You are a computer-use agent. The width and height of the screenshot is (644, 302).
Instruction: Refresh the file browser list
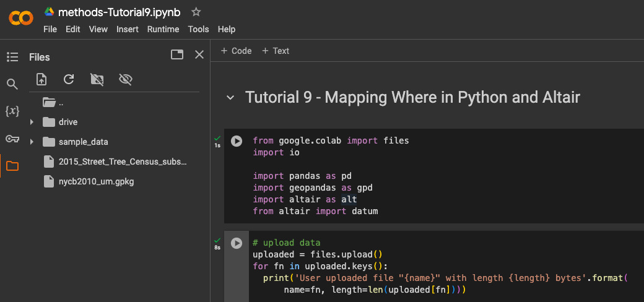[69, 79]
